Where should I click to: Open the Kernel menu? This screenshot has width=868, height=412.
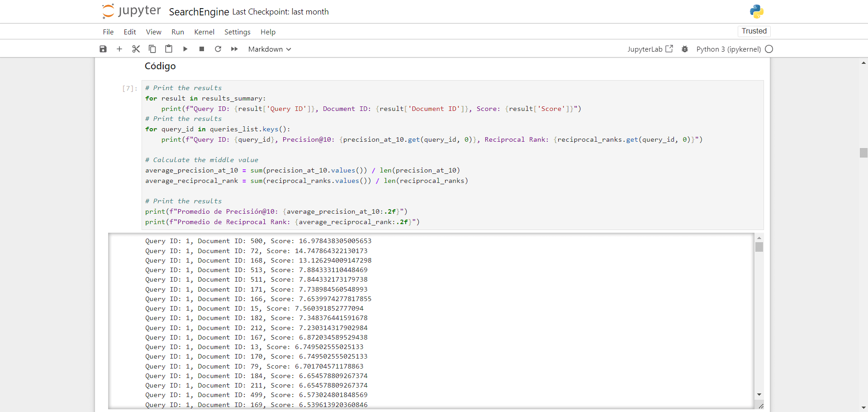(204, 32)
